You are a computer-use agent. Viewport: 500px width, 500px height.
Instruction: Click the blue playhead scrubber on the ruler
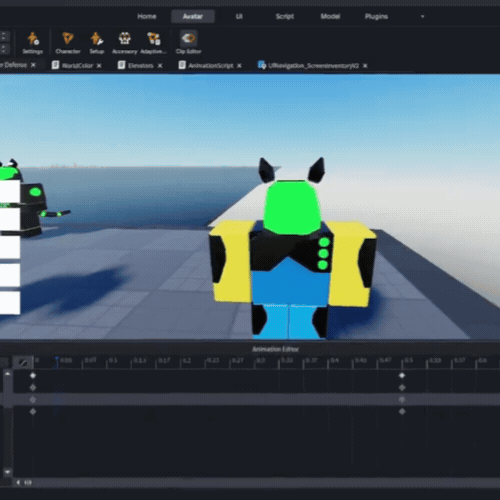pyautogui.click(x=57, y=362)
